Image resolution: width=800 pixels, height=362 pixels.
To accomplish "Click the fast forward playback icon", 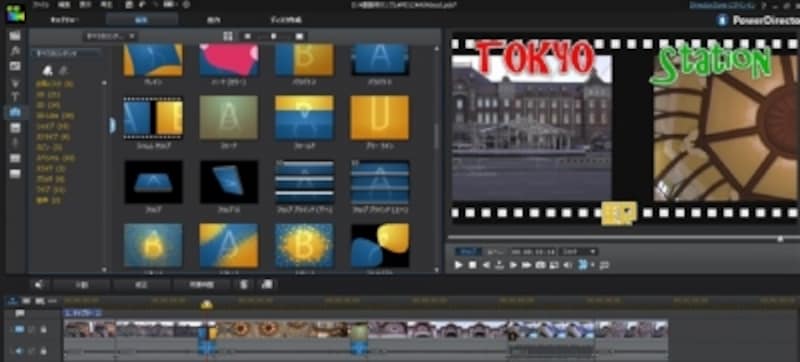I will click(527, 265).
